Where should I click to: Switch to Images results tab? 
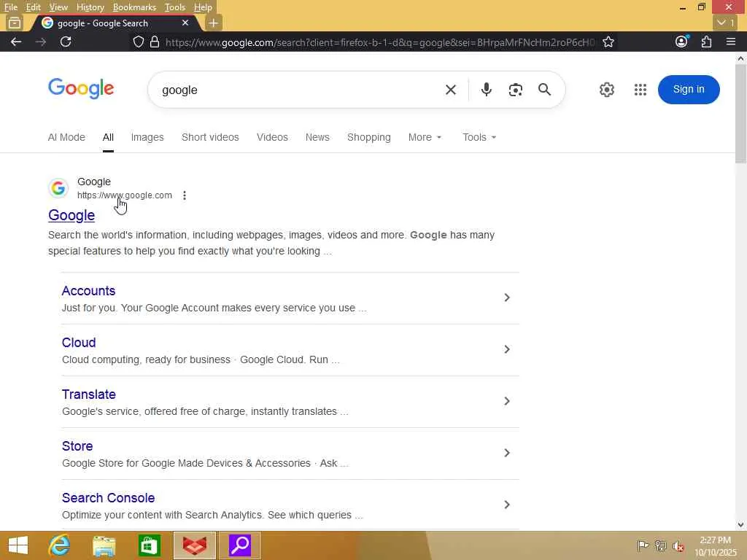tap(147, 137)
